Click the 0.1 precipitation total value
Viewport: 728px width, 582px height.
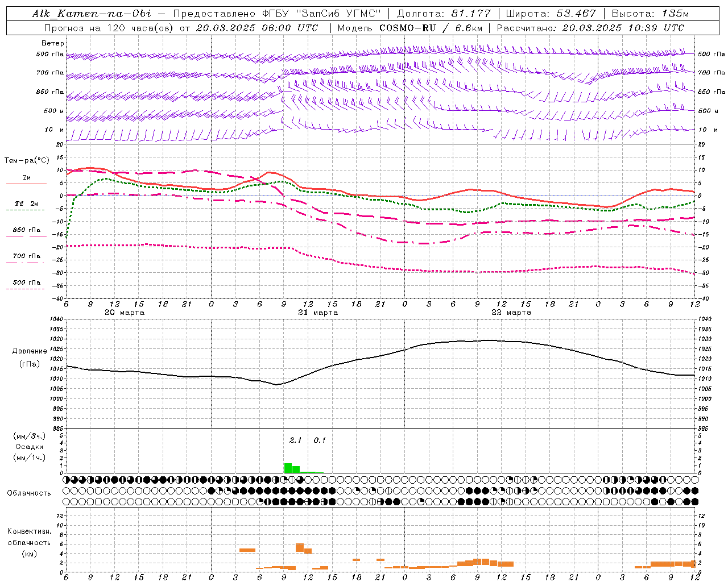(320, 440)
